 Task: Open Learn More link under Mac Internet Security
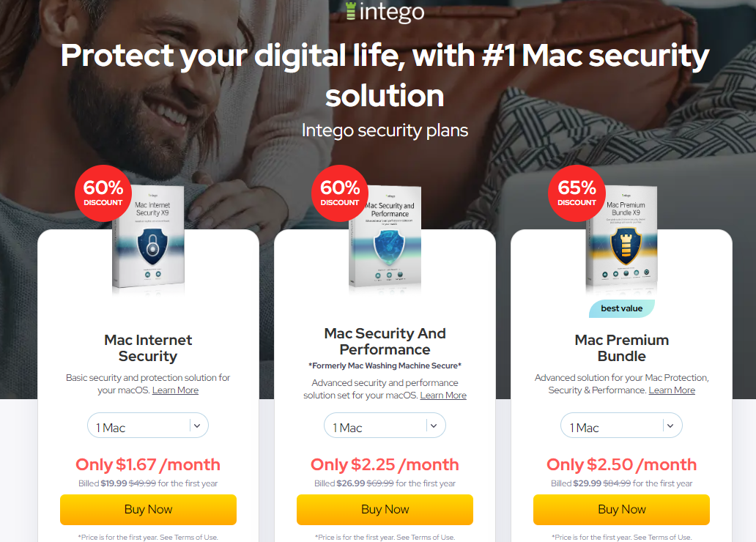tap(176, 390)
